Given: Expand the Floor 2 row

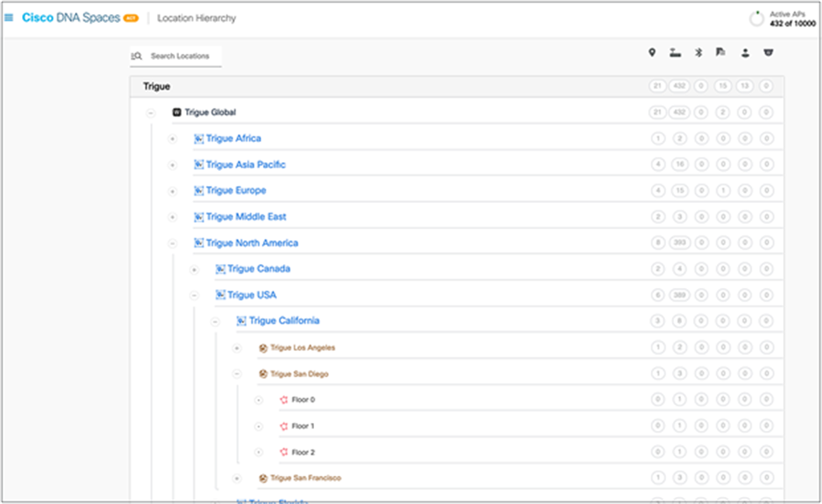Looking at the screenshot, I should point(258,452).
